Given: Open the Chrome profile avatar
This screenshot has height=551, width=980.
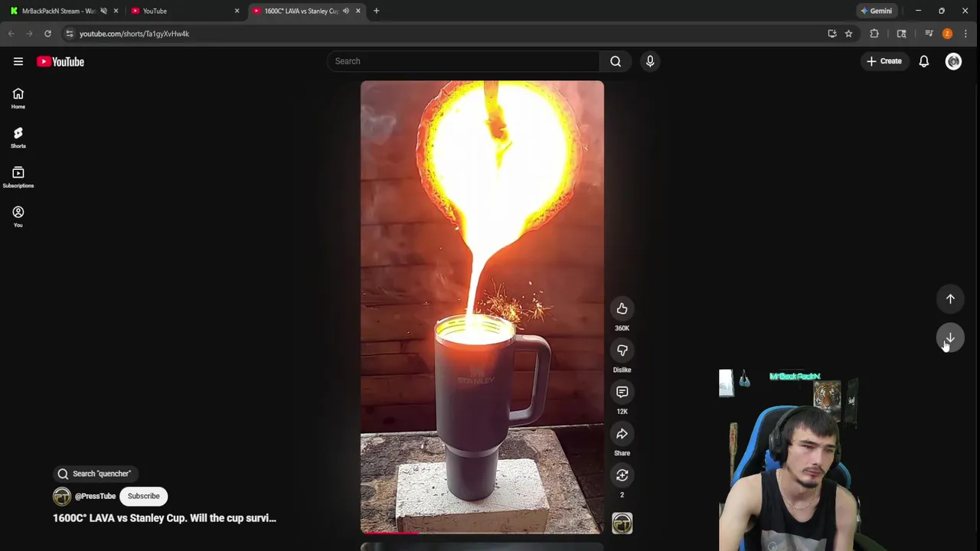Looking at the screenshot, I should [947, 34].
